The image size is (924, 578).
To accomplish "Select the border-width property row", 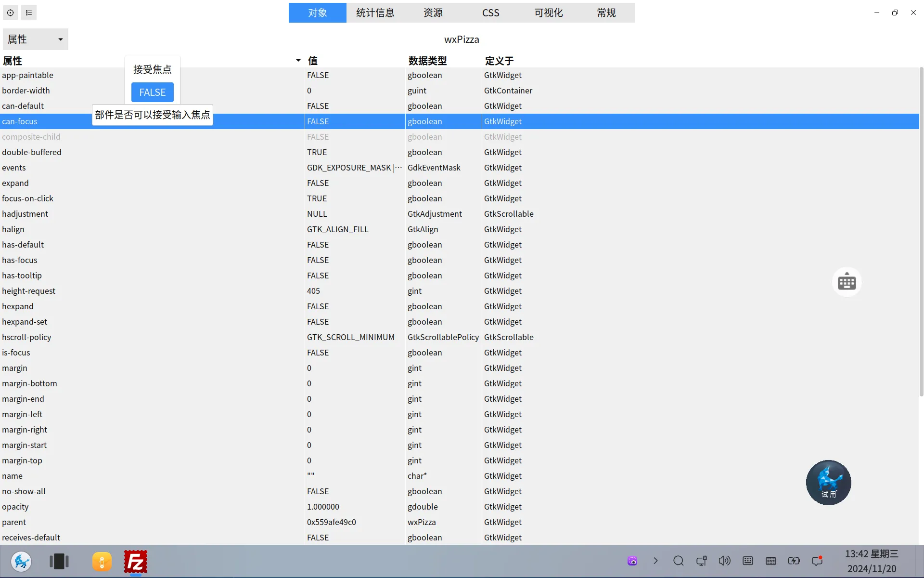I will pos(460,91).
